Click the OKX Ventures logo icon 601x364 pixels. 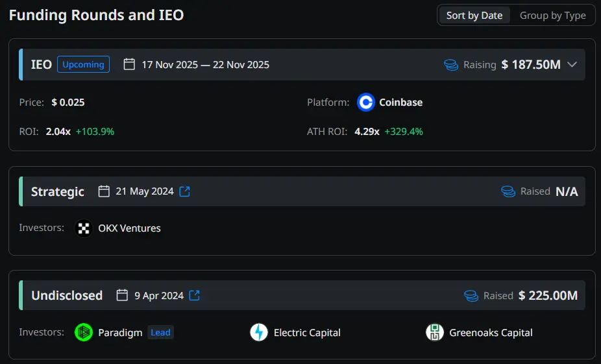point(84,228)
